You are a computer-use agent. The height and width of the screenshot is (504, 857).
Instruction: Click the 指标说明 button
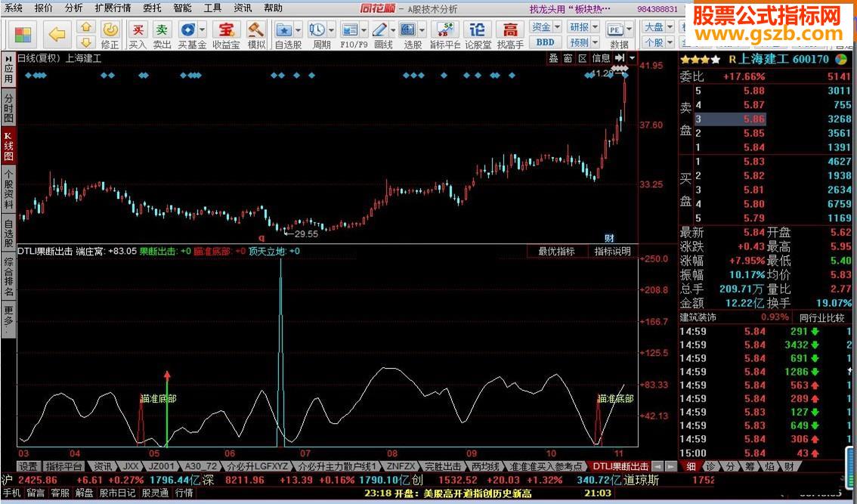[x=612, y=252]
